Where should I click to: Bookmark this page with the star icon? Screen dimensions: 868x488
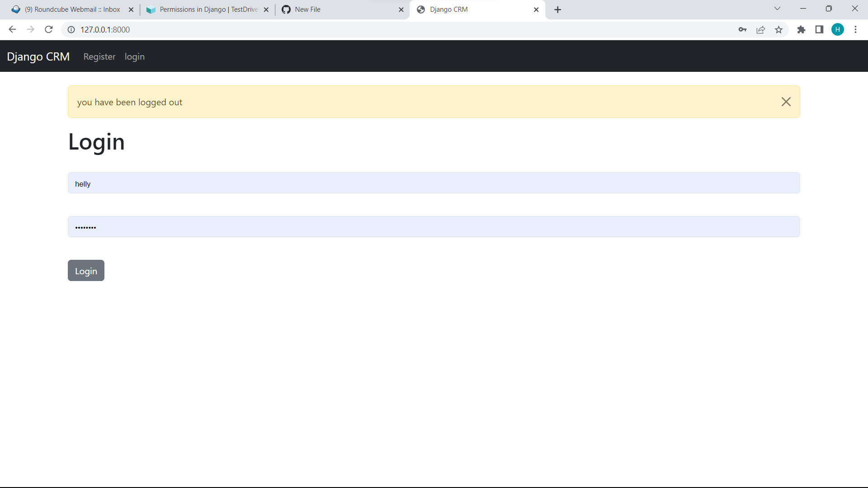(778, 30)
